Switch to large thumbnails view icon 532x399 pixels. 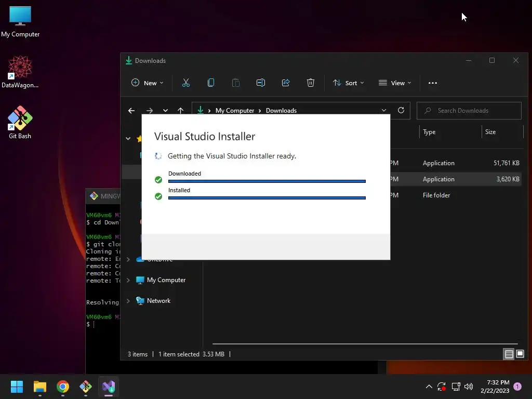pos(520,354)
